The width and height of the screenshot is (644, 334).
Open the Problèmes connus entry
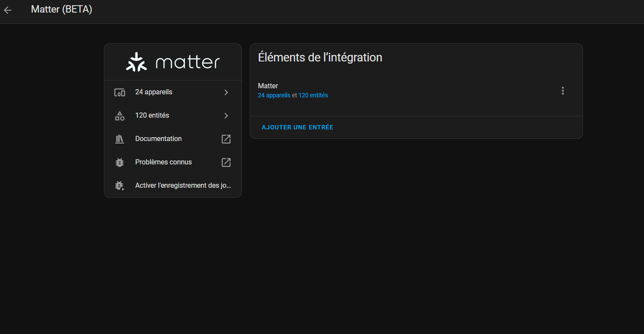coord(173,162)
